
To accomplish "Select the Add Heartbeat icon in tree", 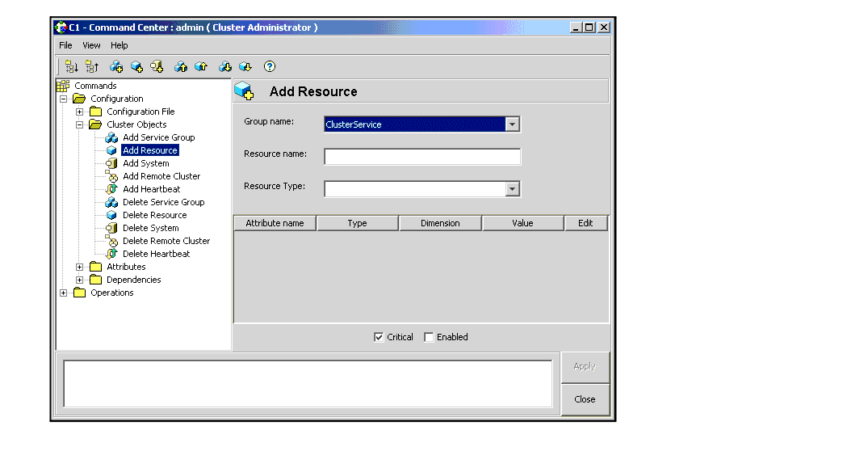I will [x=112, y=189].
